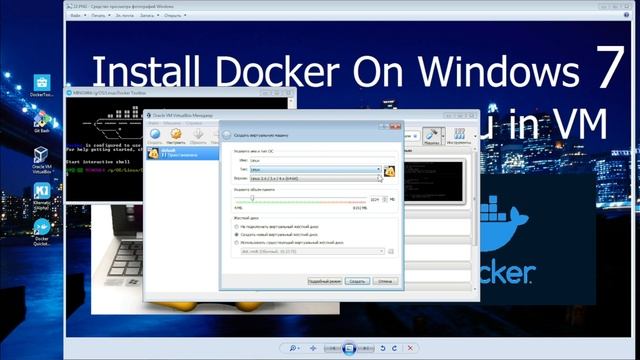Viewport: 640px width, 360px height.
Task: Open the OS Type dropdown
Action: 315,169
